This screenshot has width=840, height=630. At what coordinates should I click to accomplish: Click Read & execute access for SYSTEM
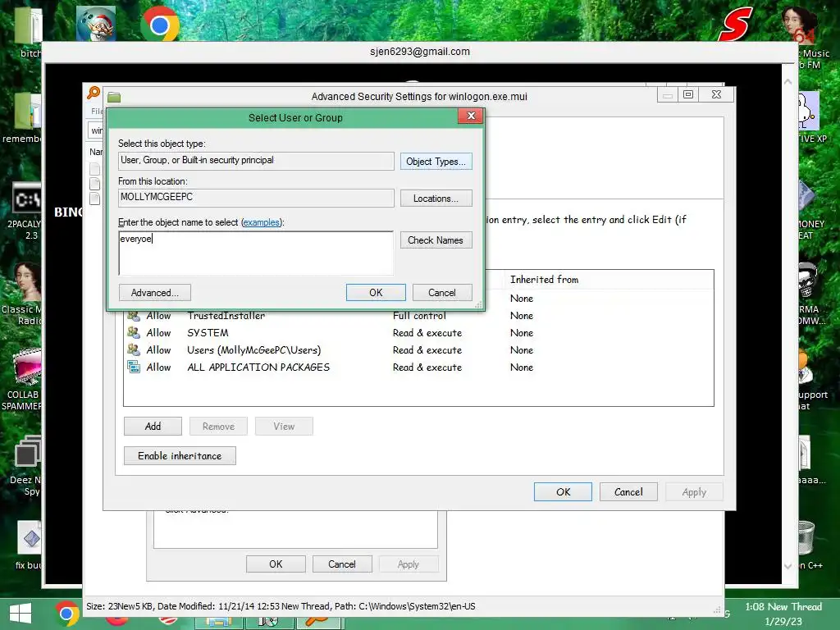coord(427,333)
